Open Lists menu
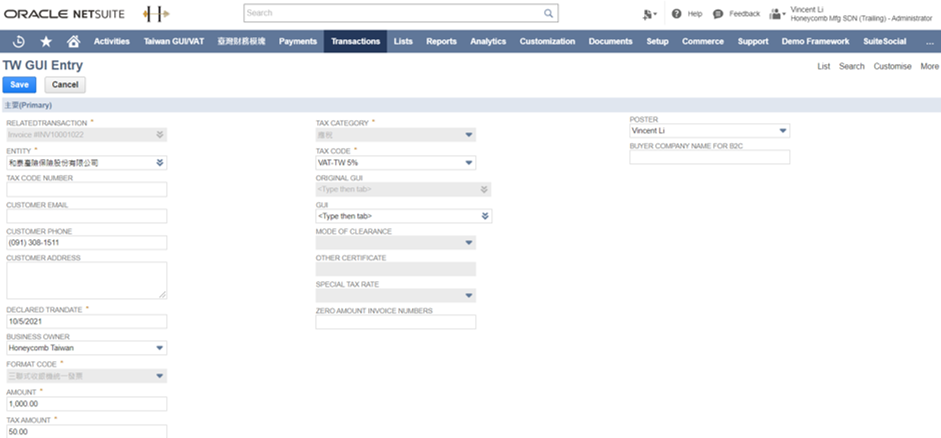Screen dimensions: 941x438 403,41
